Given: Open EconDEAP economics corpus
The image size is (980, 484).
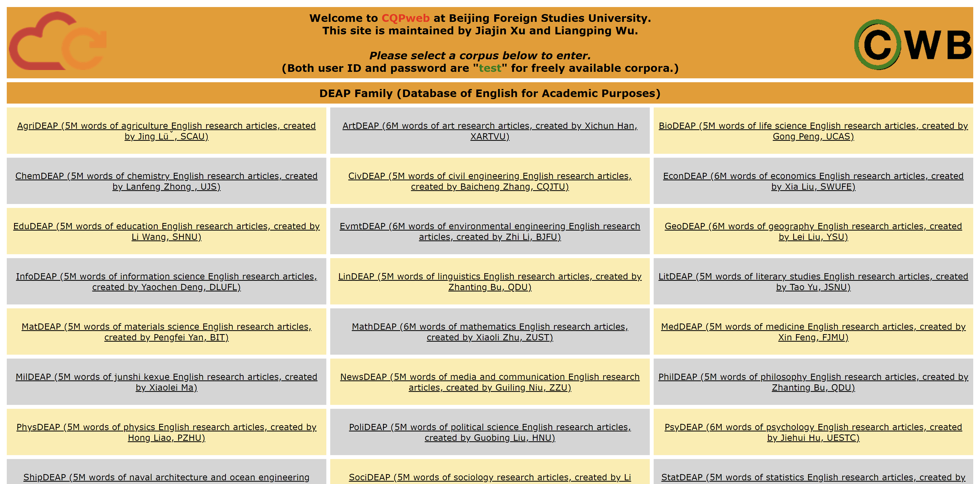Looking at the screenshot, I should tap(813, 176).
